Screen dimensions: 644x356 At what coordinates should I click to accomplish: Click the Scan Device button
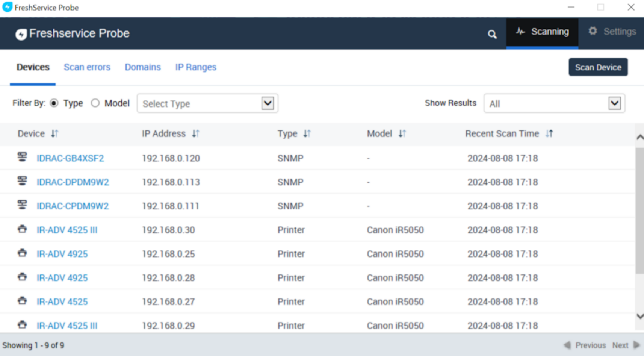[598, 67]
